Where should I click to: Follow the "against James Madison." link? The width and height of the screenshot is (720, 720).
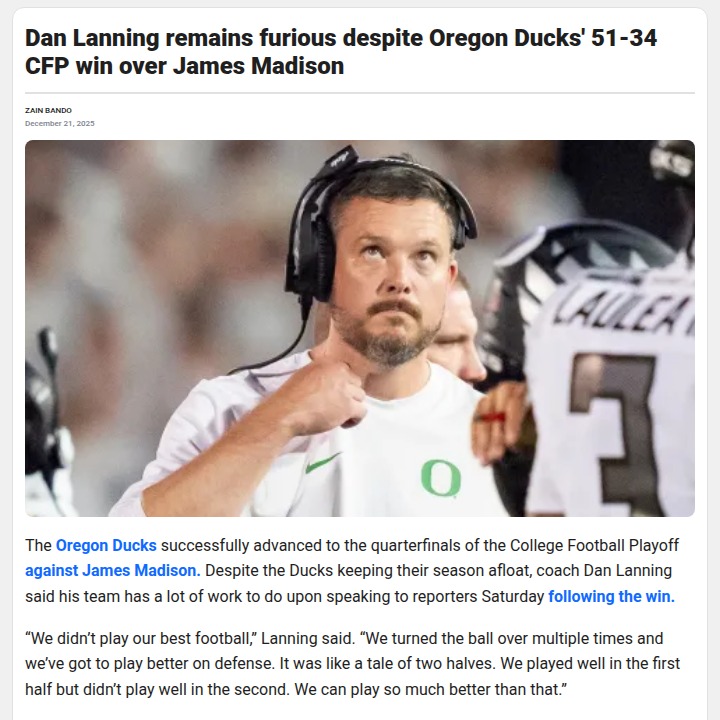112,570
